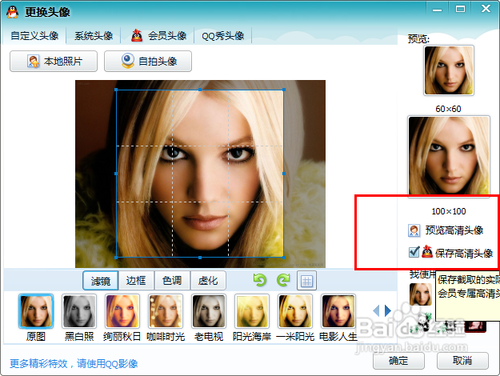Apply the 绚丽秋日 filter thumbnail

(x=122, y=311)
